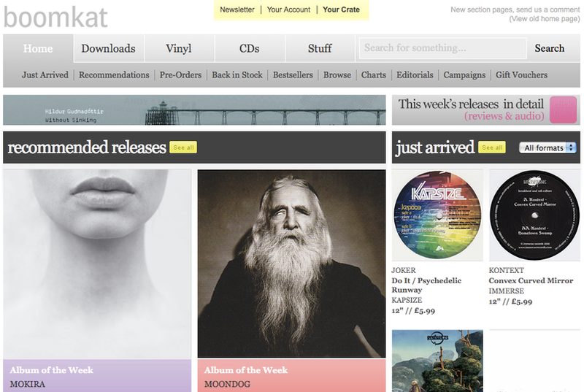Screen dimensions: 584x392
Task: Click the Kontext 12" // £5.99 price text
Action: (510, 302)
